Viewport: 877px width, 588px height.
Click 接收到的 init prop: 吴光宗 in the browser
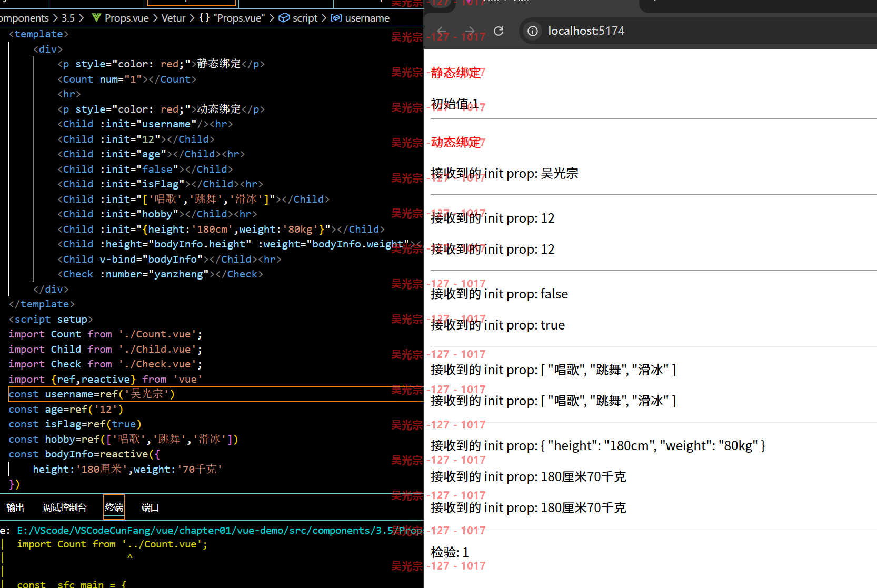point(504,173)
